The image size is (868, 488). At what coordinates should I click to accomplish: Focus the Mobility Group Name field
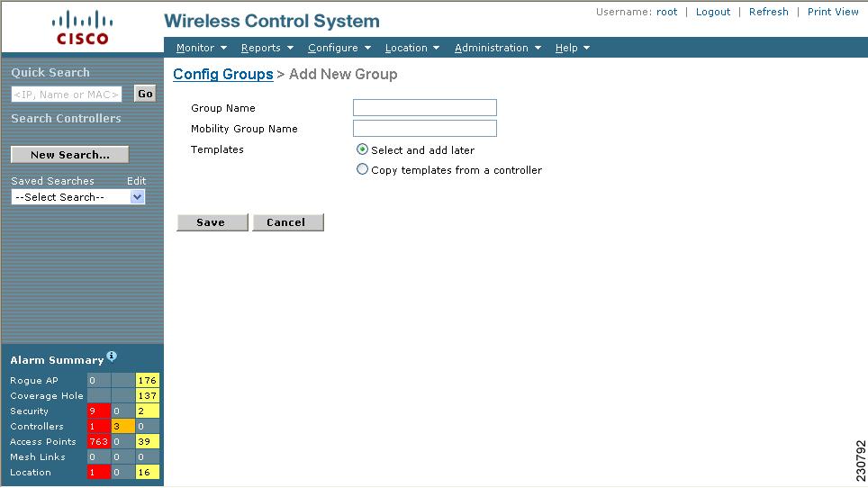pyautogui.click(x=425, y=129)
